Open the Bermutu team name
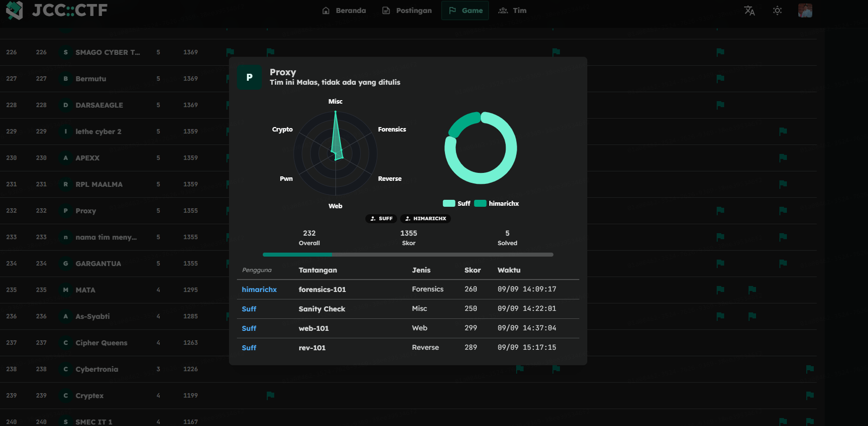The width and height of the screenshot is (868, 426). [x=91, y=79]
